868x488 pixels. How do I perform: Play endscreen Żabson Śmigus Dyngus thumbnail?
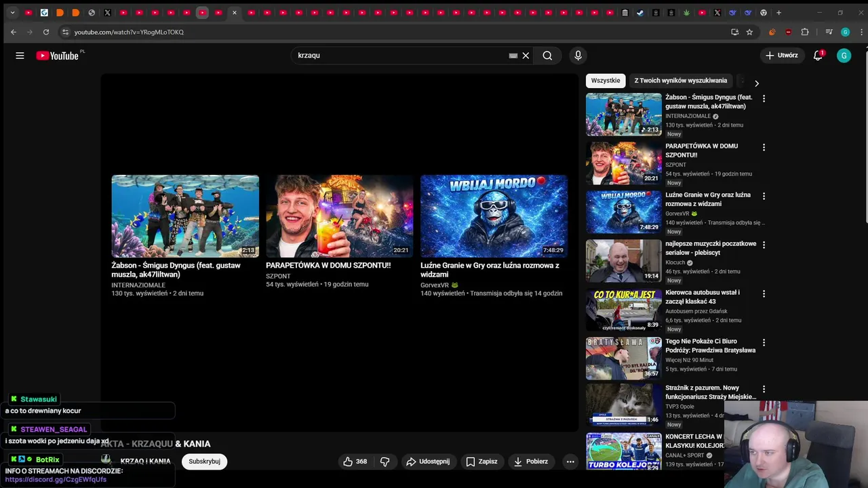tap(185, 216)
